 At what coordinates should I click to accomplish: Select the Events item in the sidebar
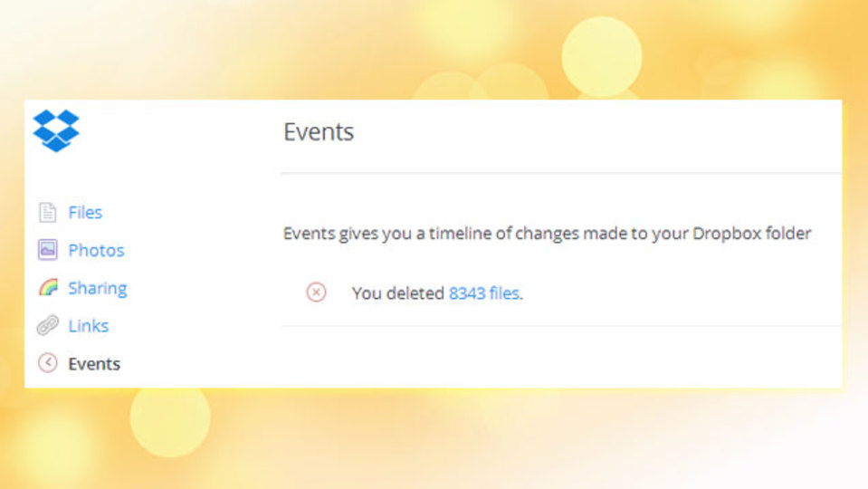tap(94, 364)
